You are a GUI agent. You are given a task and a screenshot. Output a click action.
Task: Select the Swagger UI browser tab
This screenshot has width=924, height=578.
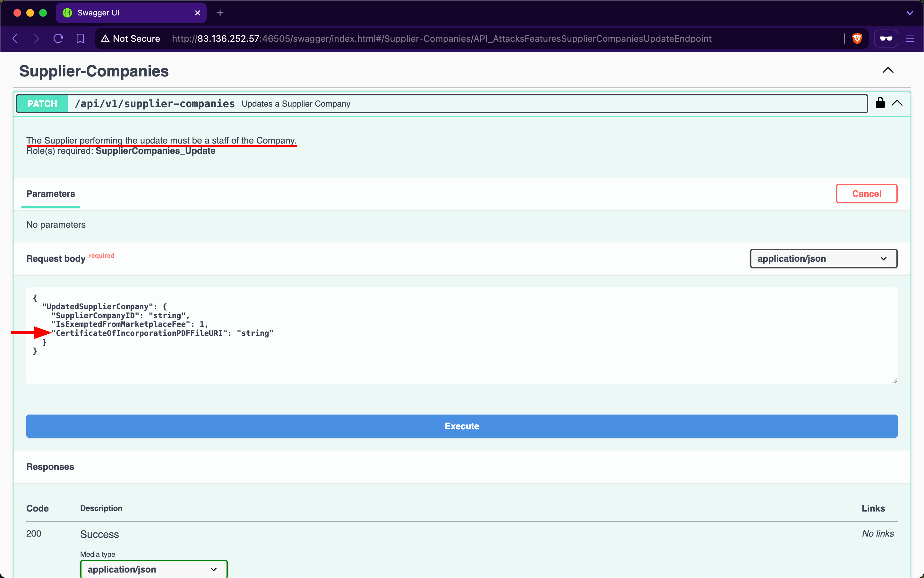tap(131, 13)
